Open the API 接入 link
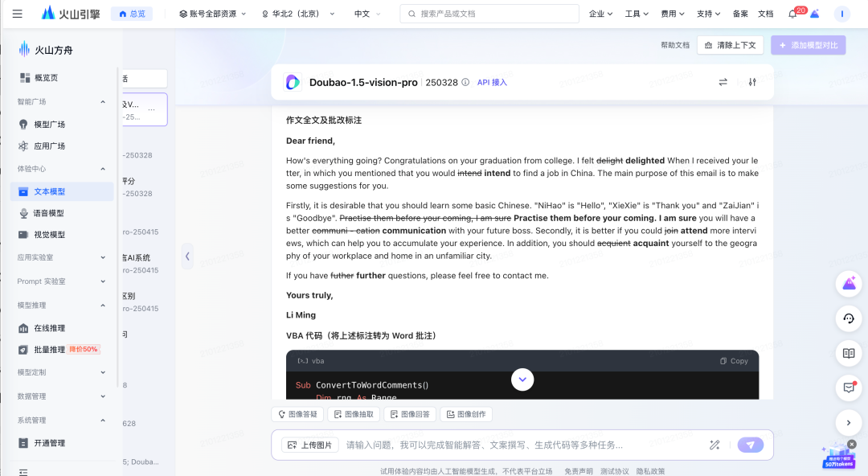The image size is (868, 476). [492, 83]
